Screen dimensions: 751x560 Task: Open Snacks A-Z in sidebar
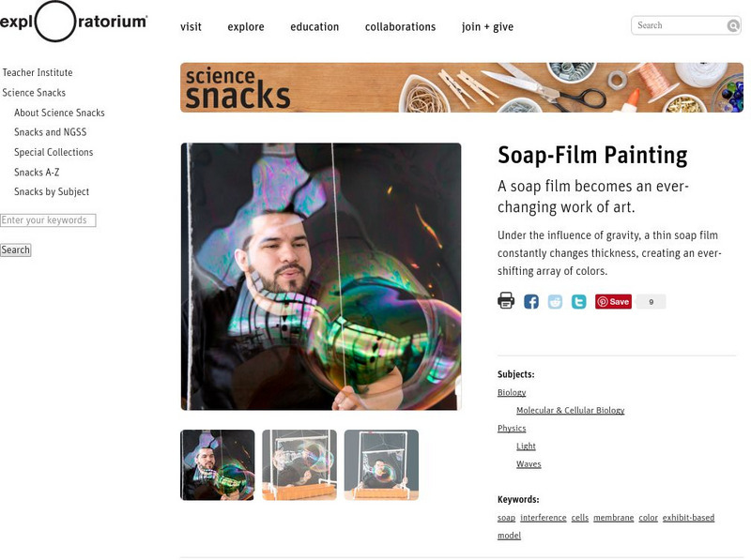point(37,173)
